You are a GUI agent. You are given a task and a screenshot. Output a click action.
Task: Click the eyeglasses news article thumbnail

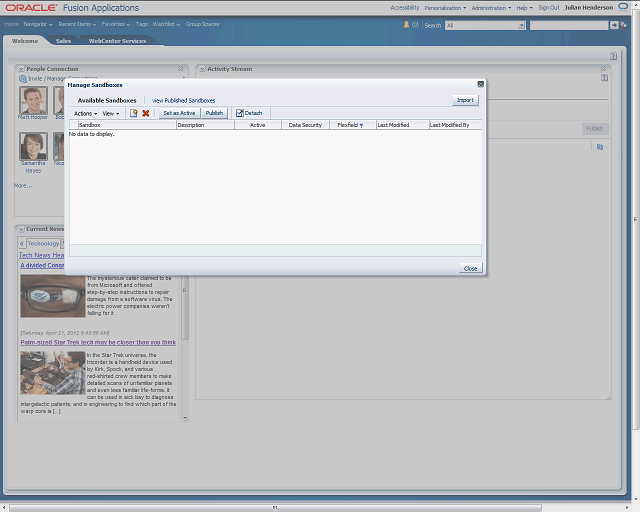coord(53,296)
